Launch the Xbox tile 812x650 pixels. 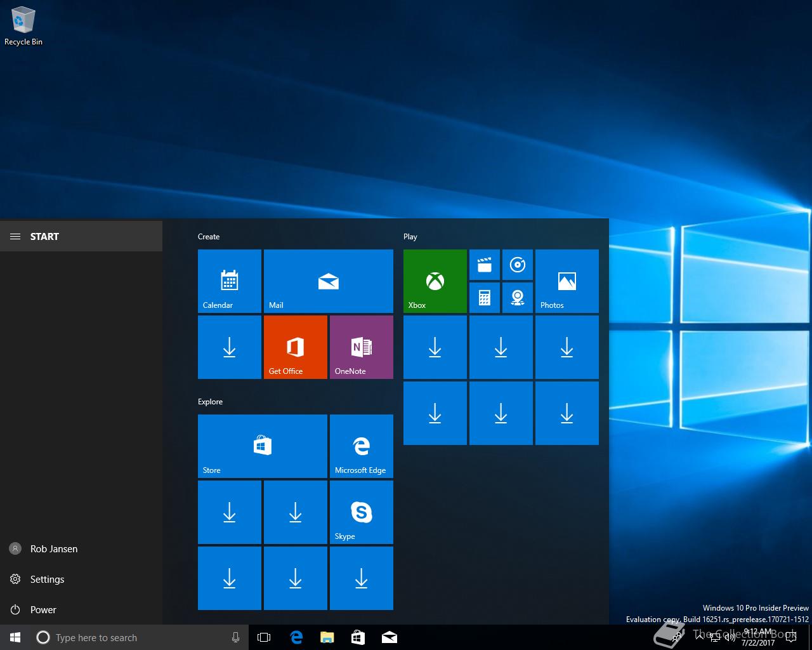[x=435, y=281]
